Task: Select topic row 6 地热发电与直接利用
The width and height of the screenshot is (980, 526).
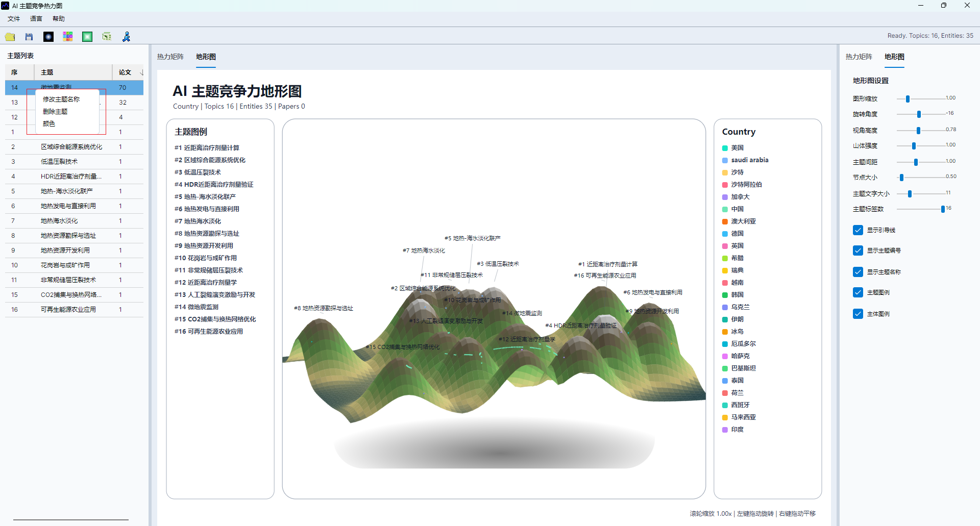Action: click(75, 206)
